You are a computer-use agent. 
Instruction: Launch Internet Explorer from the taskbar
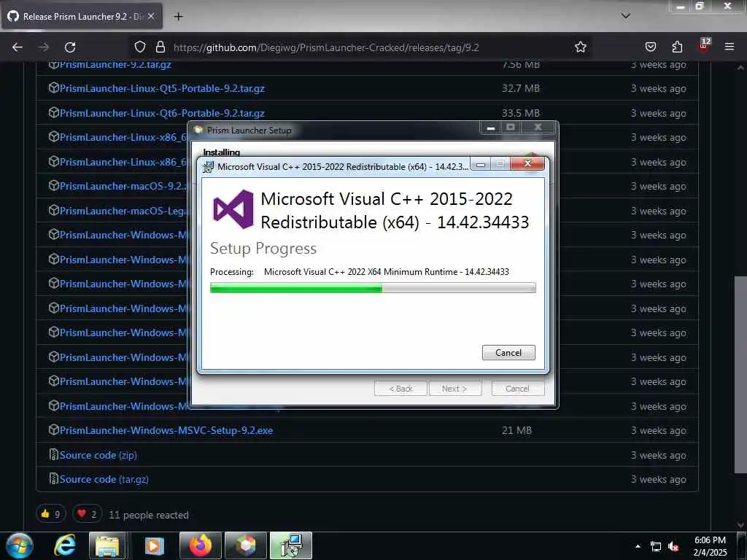pyautogui.click(x=65, y=545)
